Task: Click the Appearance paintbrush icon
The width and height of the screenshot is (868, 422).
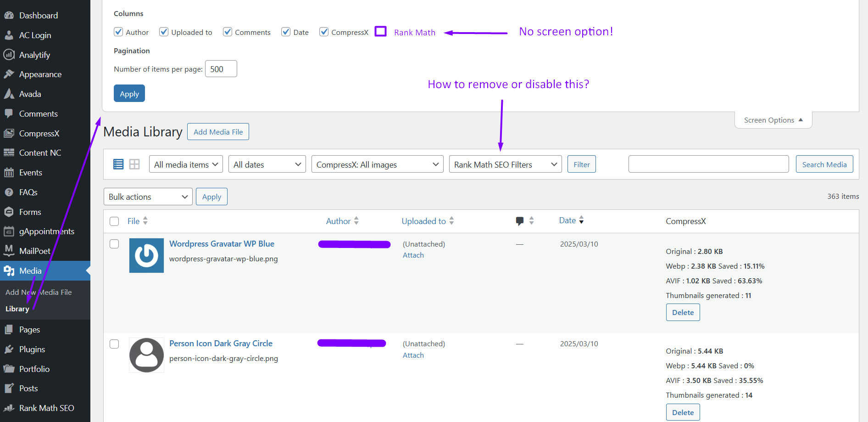Action: (9, 74)
